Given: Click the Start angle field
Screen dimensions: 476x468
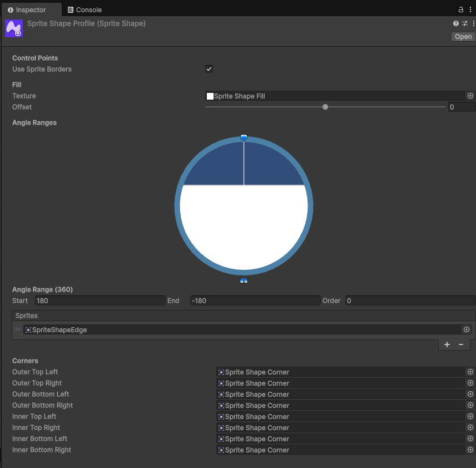Looking at the screenshot, I should [x=100, y=300].
